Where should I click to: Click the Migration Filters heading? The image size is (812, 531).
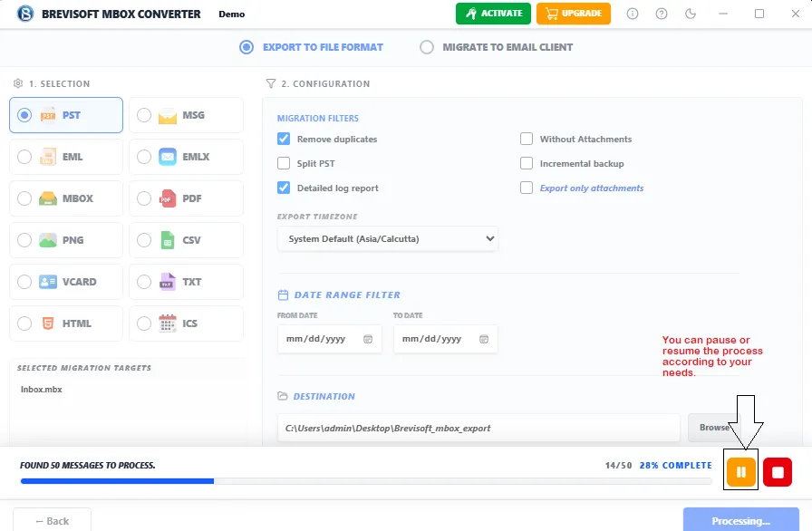317,118
